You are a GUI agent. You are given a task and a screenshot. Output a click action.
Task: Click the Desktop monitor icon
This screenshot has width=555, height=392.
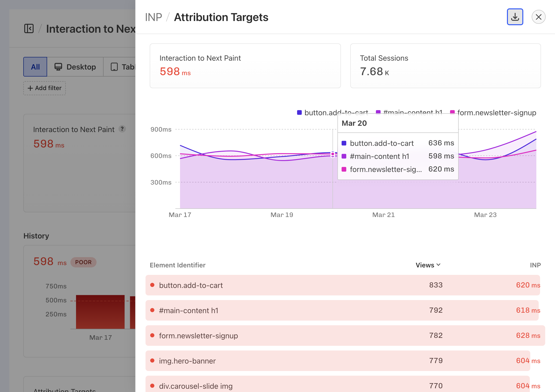(x=58, y=67)
